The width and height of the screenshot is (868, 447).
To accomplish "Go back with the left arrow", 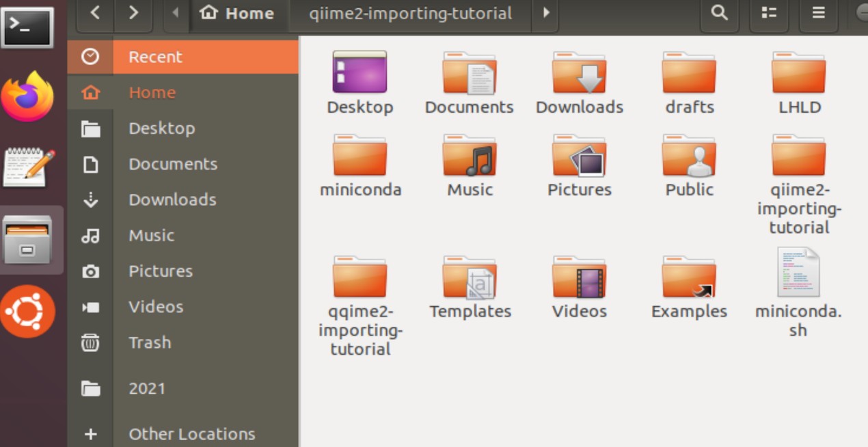I will pos(95,13).
